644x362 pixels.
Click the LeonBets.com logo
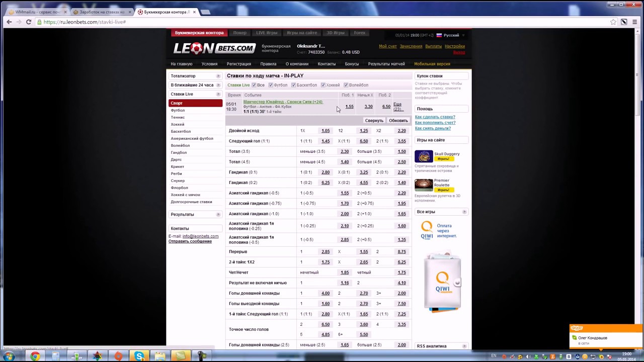[214, 48]
